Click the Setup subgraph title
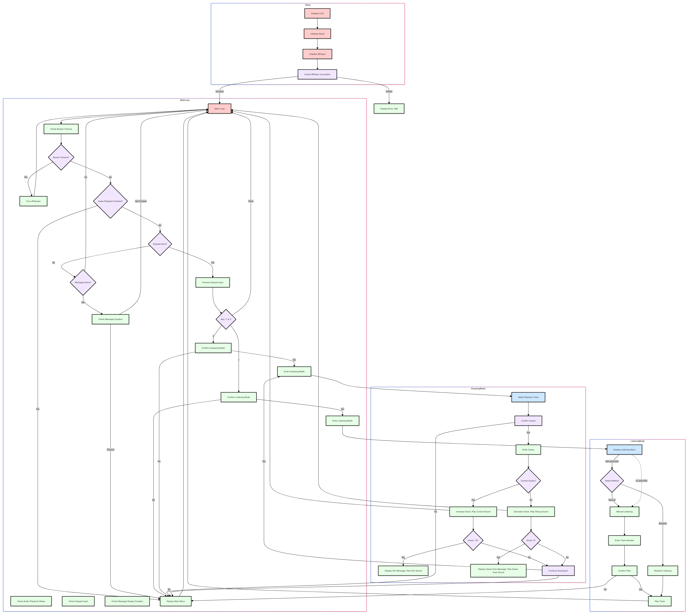The image size is (690, 616). [308, 5]
